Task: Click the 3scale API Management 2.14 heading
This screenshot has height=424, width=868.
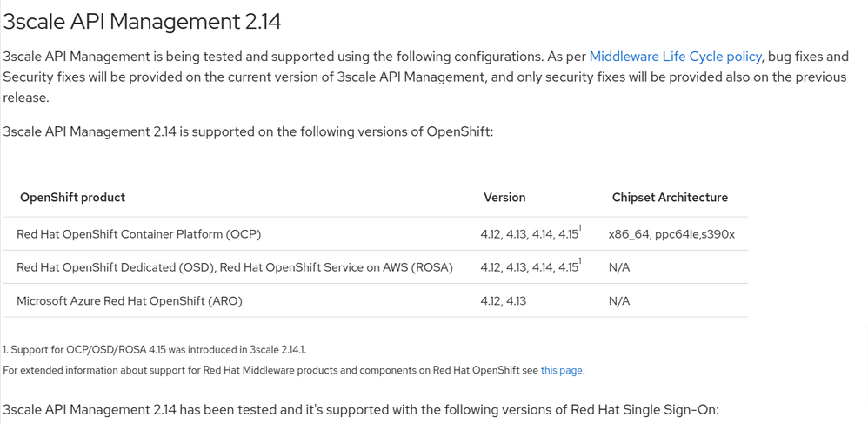Action: pos(143,21)
